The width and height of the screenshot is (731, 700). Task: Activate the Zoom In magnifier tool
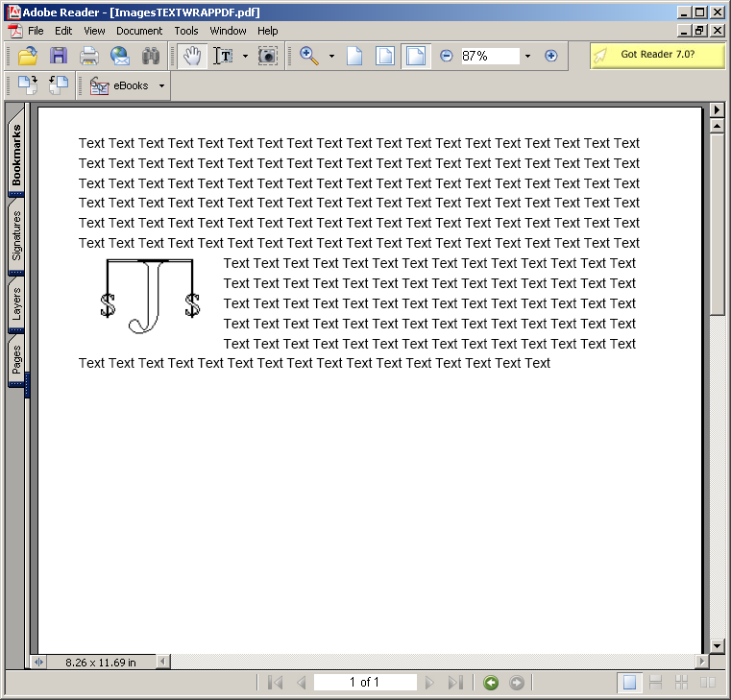point(309,57)
